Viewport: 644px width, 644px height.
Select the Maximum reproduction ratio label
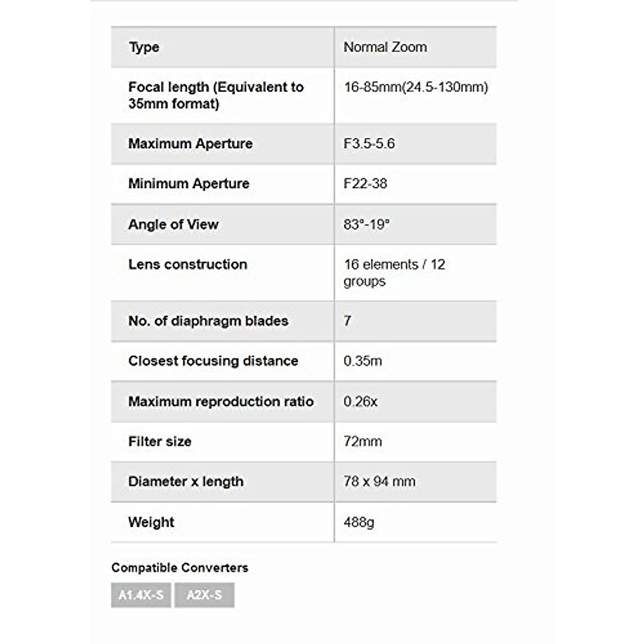pyautogui.click(x=221, y=401)
